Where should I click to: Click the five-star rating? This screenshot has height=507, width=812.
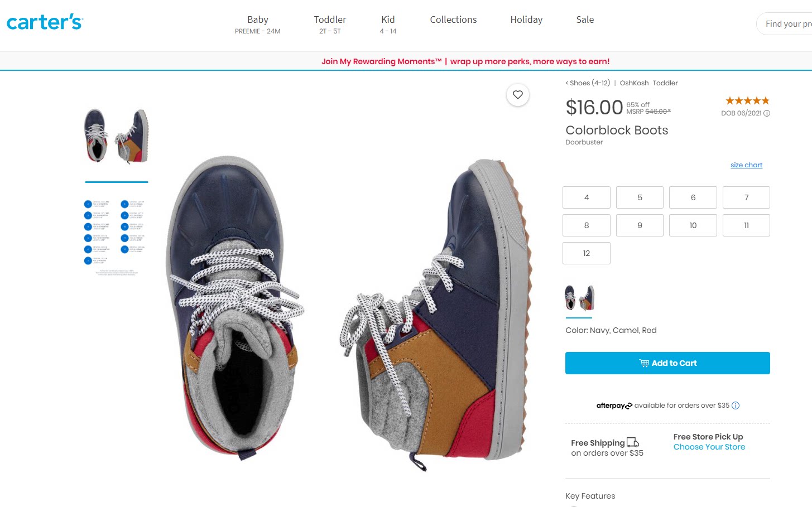coord(747,101)
